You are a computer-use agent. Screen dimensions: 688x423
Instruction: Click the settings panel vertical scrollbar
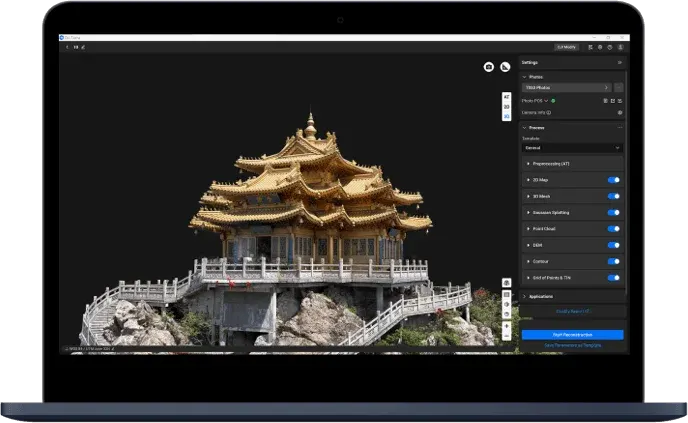pos(626,184)
